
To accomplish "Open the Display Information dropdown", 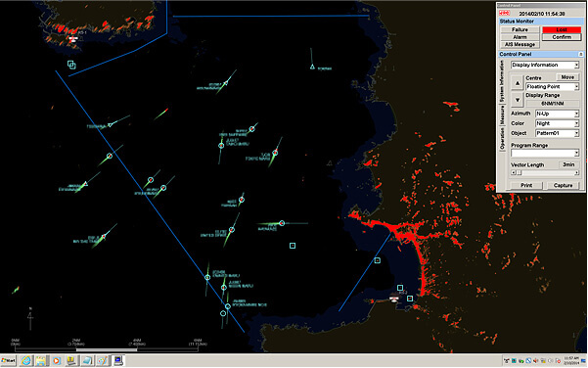I will 545,65.
